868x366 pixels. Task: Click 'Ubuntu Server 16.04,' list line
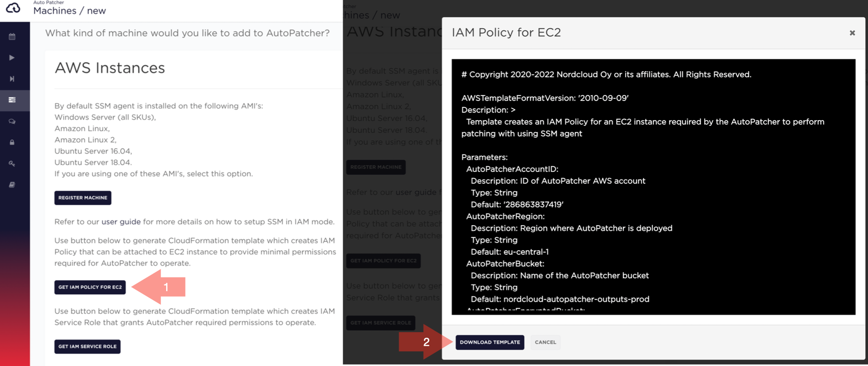(93, 151)
